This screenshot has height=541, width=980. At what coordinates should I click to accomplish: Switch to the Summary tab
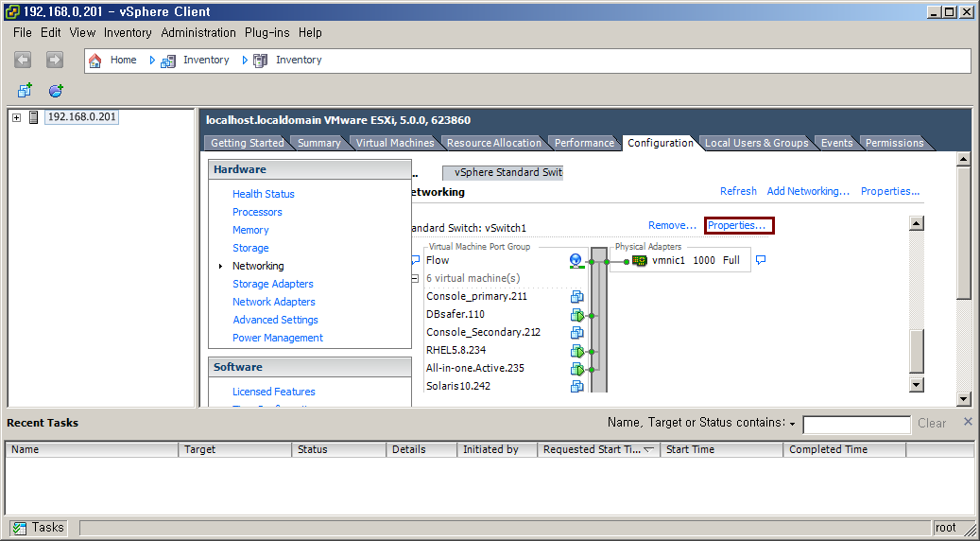[318, 143]
